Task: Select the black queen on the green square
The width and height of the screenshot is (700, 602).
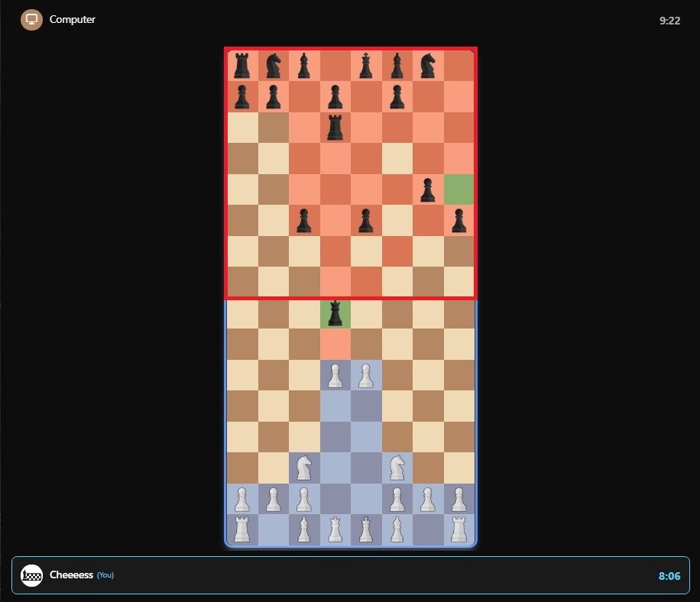Action: coord(335,313)
